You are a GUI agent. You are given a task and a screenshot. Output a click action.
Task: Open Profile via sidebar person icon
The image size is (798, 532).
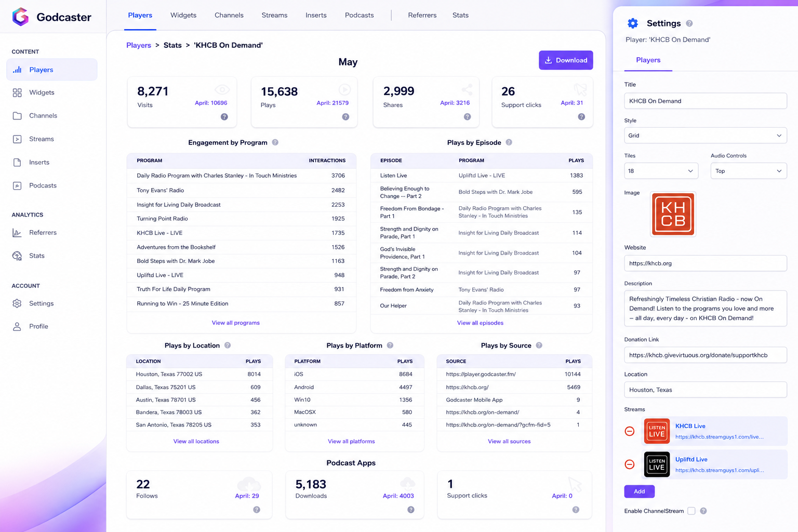[17, 326]
